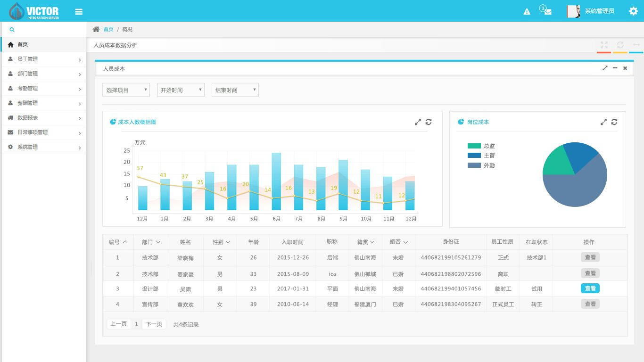Refresh the 成本人数概括图 chart
This screenshot has height=362, width=644.
(x=429, y=122)
